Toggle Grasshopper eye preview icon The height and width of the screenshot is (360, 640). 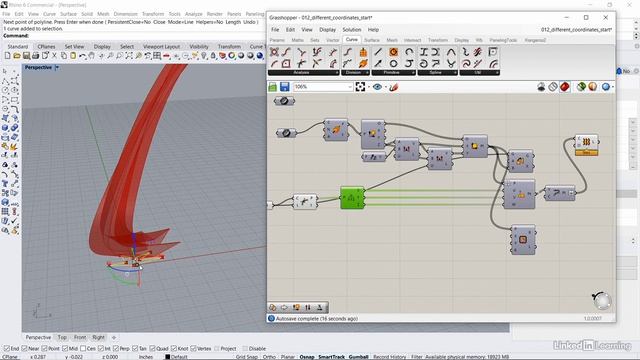coord(377,87)
